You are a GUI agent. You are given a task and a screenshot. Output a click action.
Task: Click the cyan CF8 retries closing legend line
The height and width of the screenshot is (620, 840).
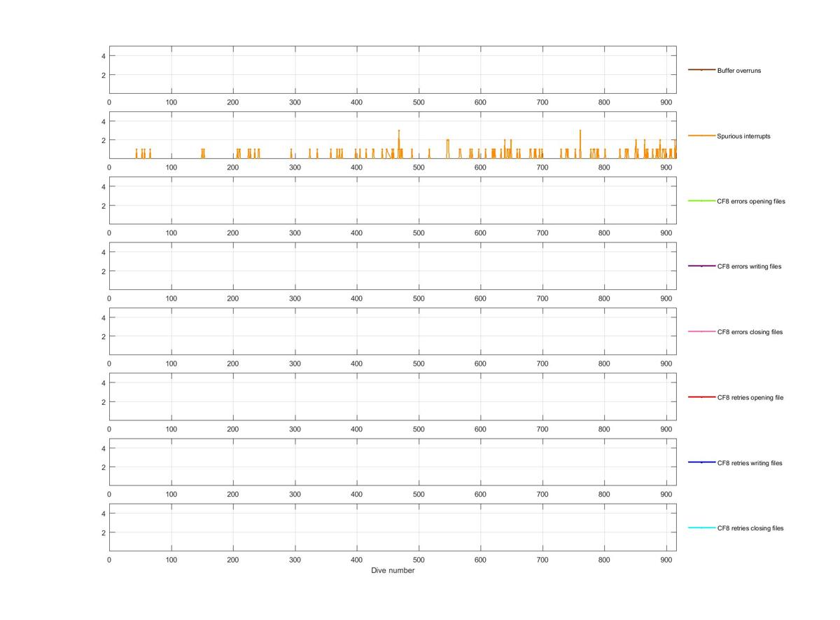701,528
